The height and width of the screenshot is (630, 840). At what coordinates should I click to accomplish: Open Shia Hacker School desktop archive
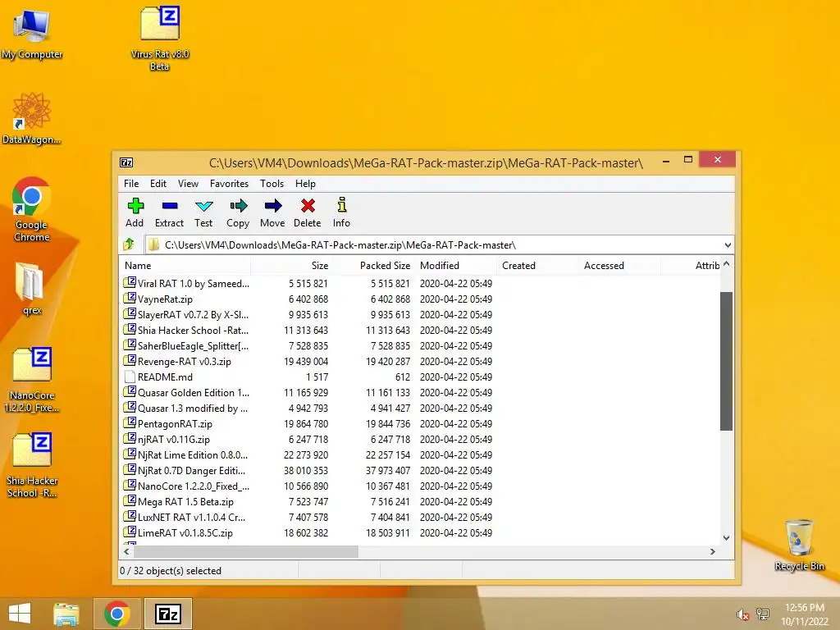coord(32,465)
